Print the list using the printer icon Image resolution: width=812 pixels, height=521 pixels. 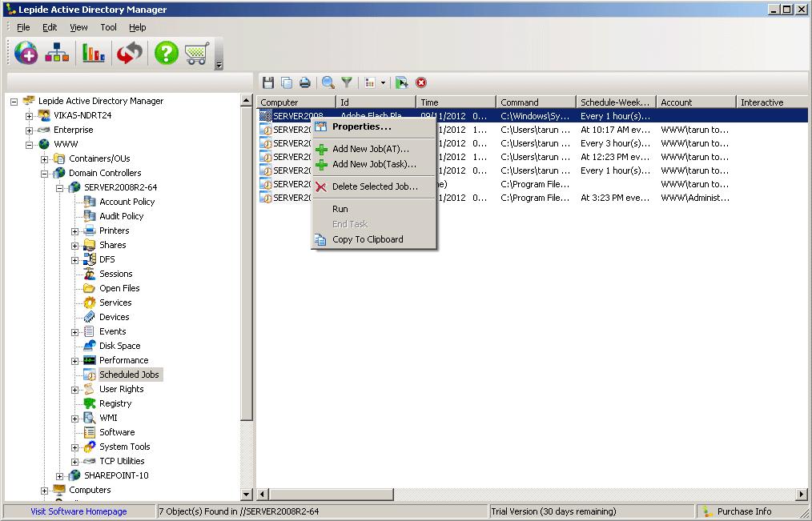[x=305, y=82]
